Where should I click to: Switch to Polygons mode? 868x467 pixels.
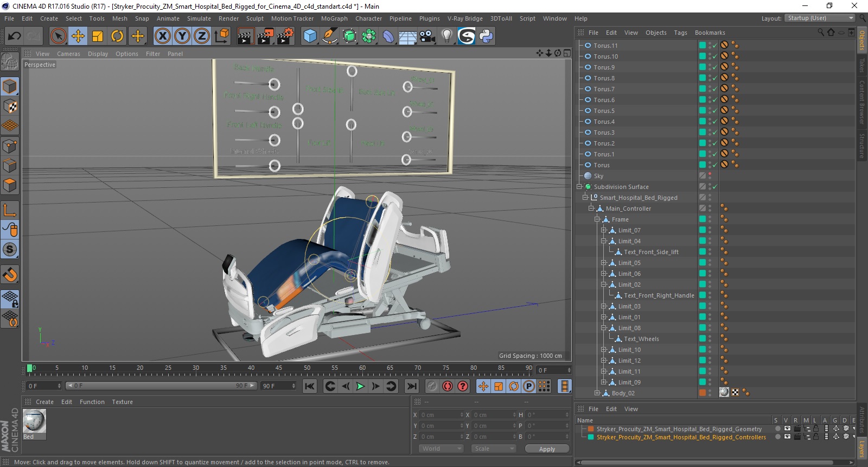10,185
